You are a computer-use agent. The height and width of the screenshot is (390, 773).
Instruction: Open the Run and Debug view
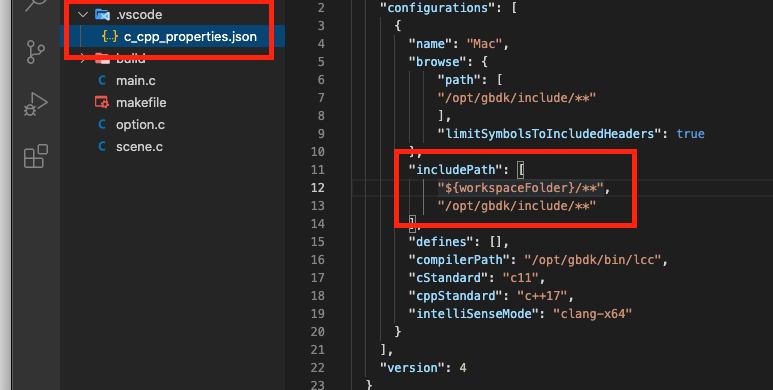click(35, 104)
